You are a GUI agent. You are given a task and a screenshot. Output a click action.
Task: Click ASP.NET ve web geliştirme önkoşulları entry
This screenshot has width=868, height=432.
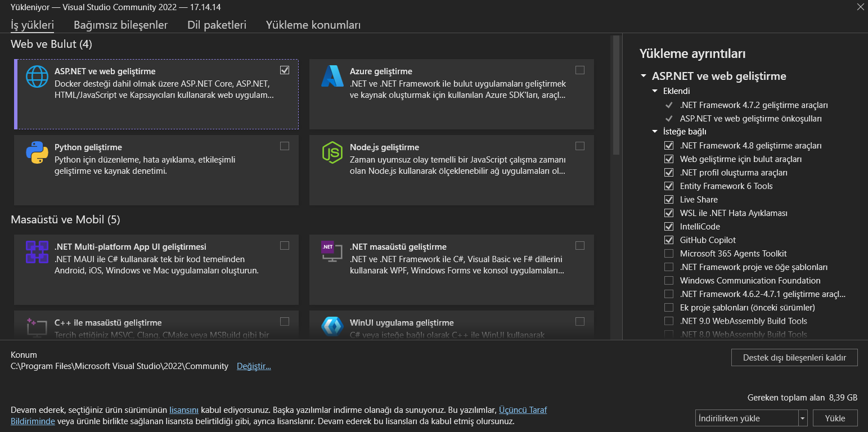[750, 119]
